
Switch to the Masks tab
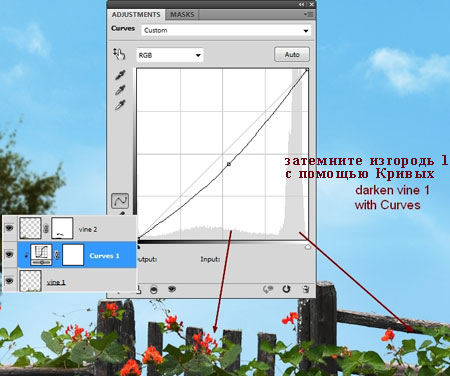click(x=182, y=15)
